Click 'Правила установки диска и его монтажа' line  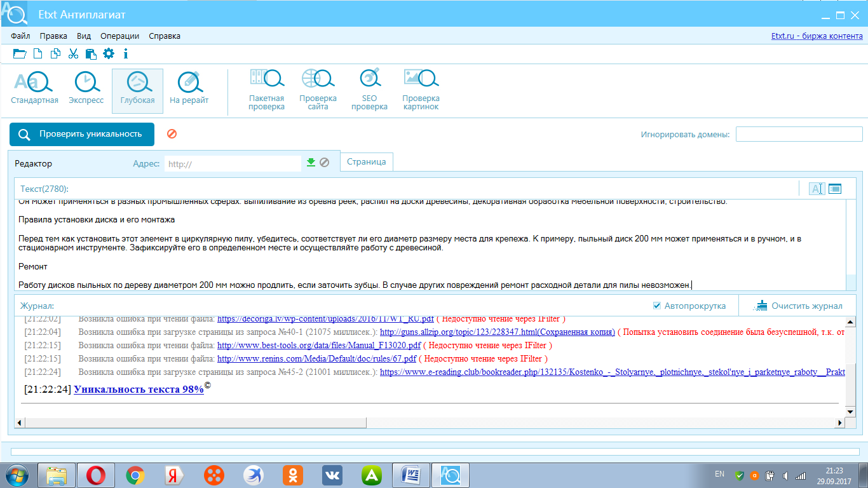(x=97, y=220)
